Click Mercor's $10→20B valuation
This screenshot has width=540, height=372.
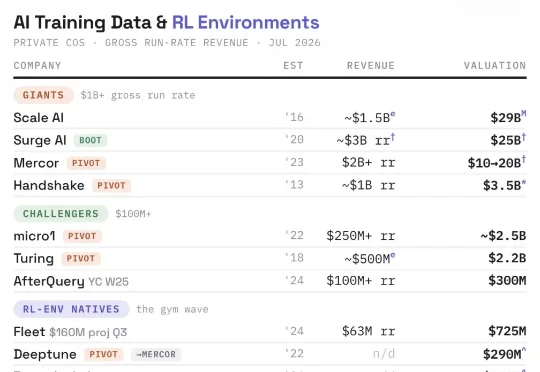[497, 162]
